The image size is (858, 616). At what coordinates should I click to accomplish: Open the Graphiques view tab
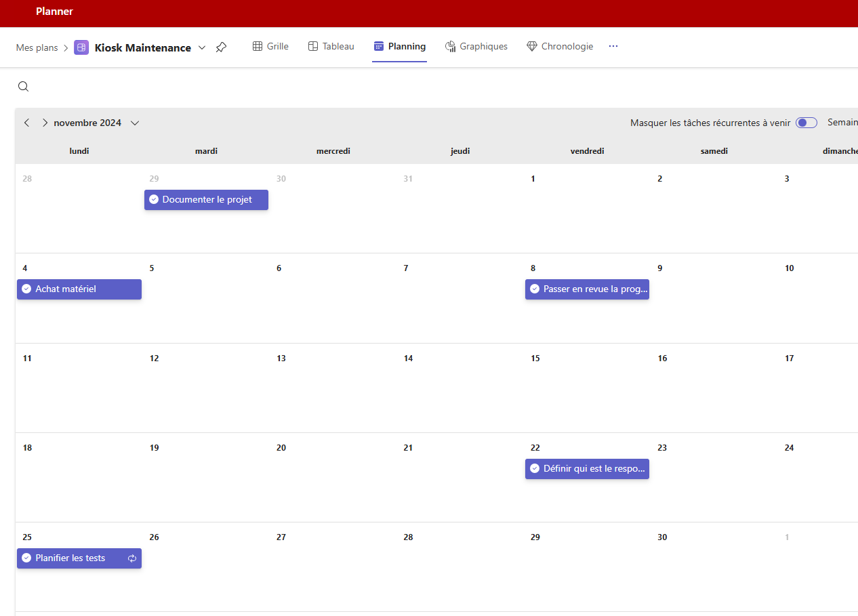pyautogui.click(x=476, y=47)
